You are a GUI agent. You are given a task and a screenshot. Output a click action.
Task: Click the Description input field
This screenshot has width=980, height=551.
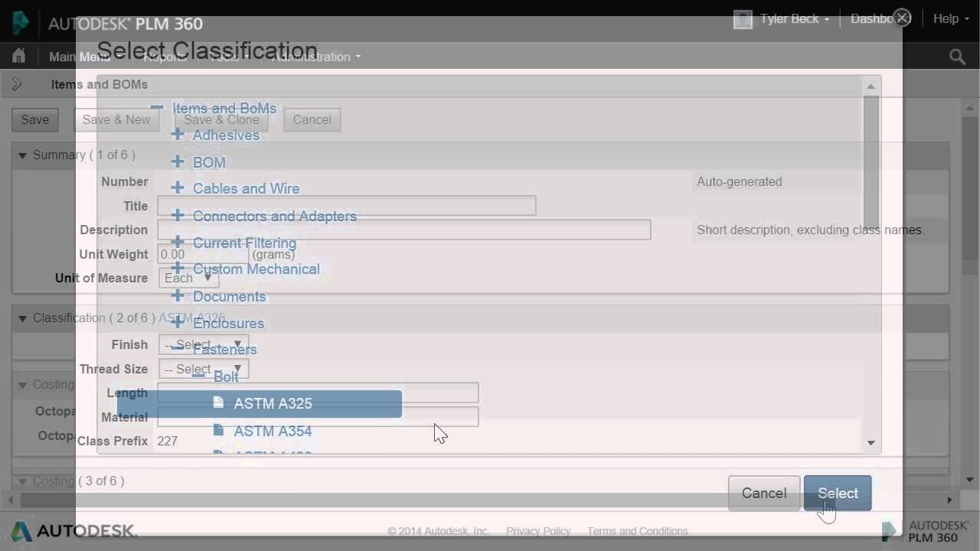403,230
